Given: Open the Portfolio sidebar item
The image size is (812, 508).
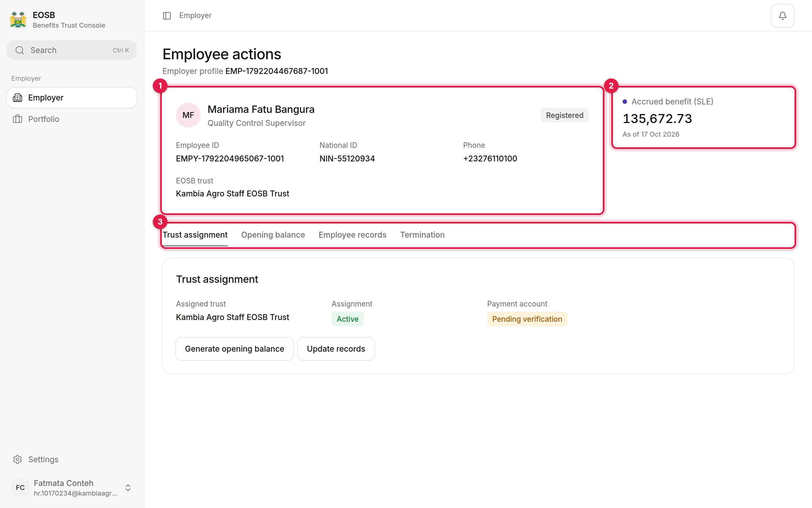Looking at the screenshot, I should pyautogui.click(x=72, y=119).
